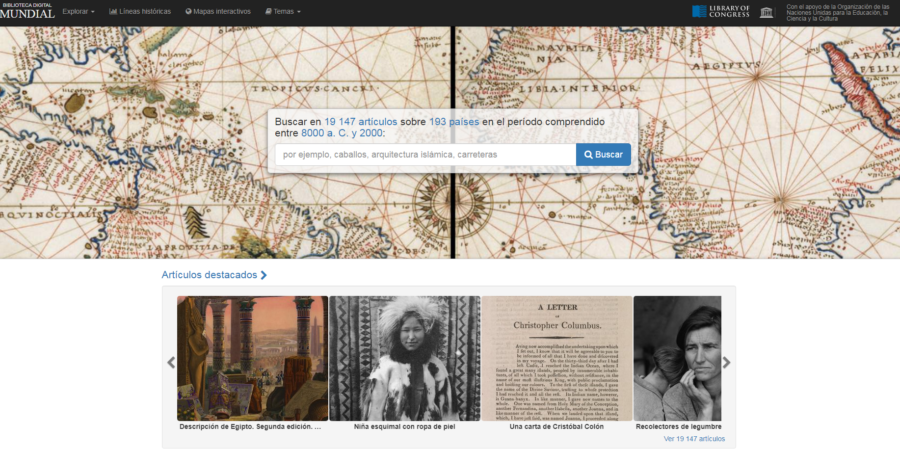Open the Artículos destacados heading link
The height and width of the screenshot is (450, 900).
(x=209, y=275)
